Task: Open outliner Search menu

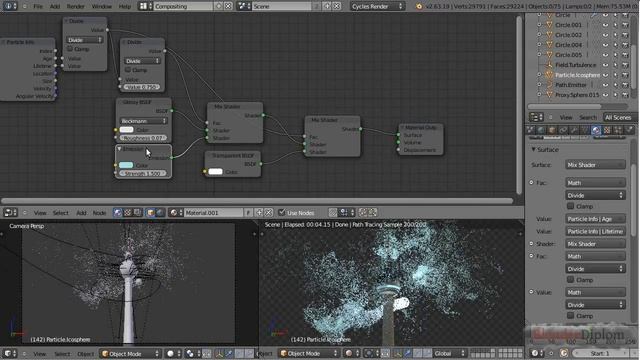Action: point(588,118)
